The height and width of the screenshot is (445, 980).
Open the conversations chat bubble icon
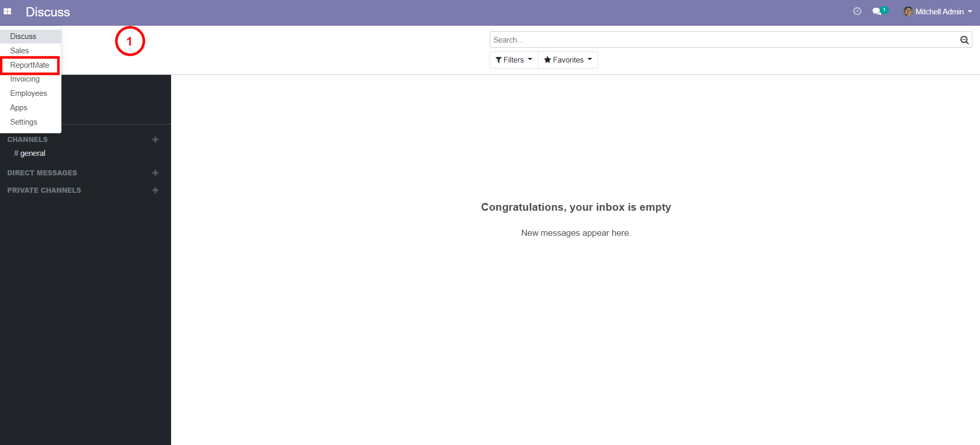click(877, 11)
